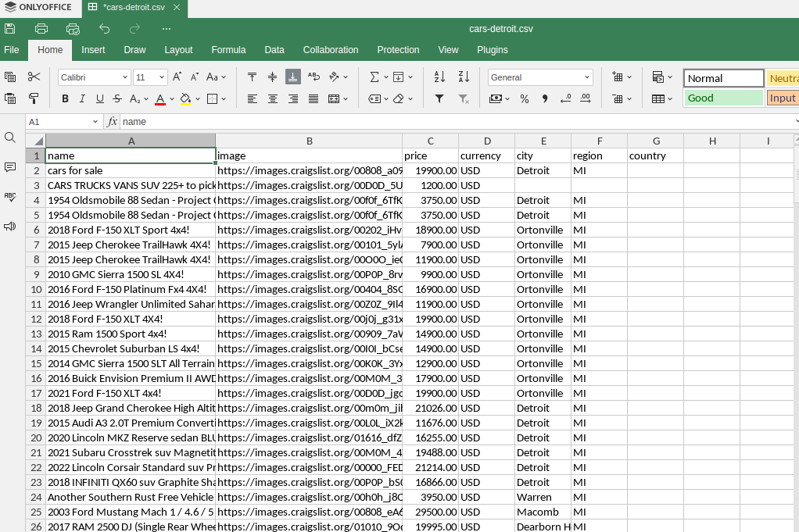Click the Undo icon
The height and width of the screenshot is (532, 799).
pyautogui.click(x=105, y=28)
